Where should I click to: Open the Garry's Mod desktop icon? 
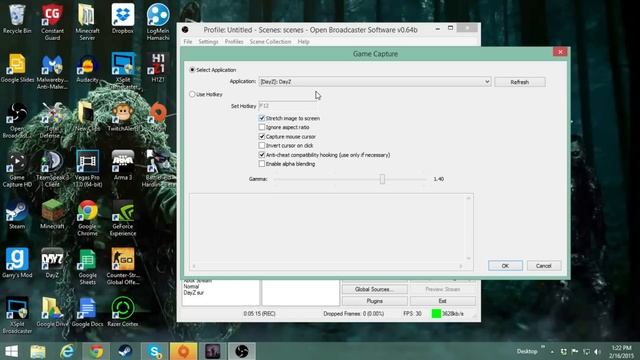(x=17, y=263)
